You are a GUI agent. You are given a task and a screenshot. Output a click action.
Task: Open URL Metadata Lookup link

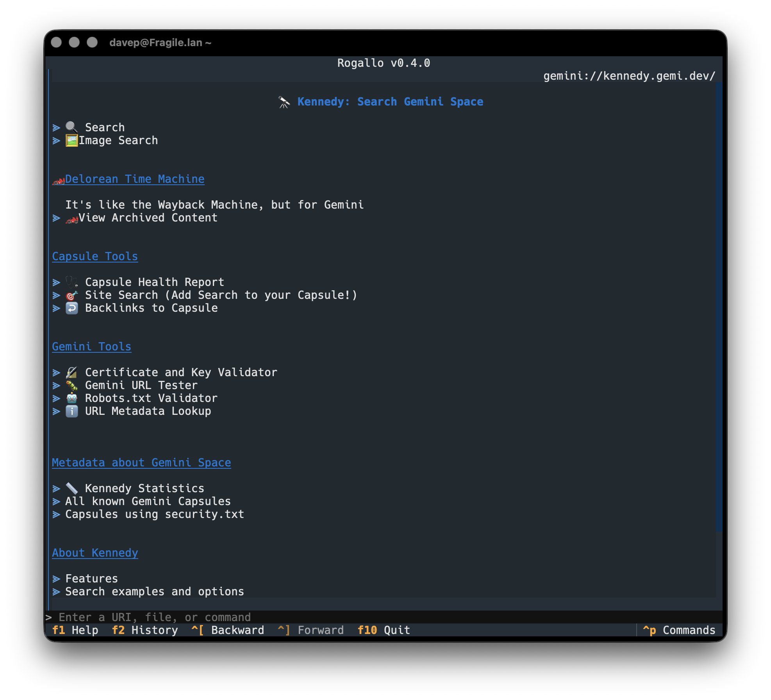(x=148, y=411)
